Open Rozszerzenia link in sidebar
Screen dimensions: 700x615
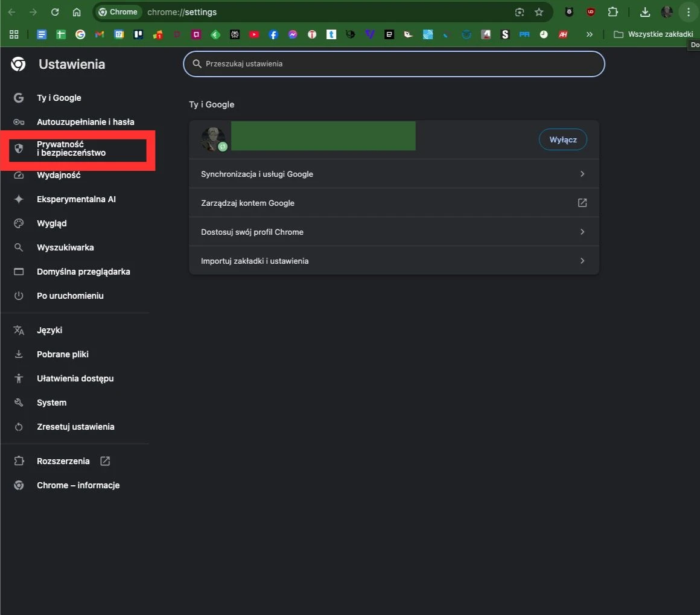[x=63, y=461]
